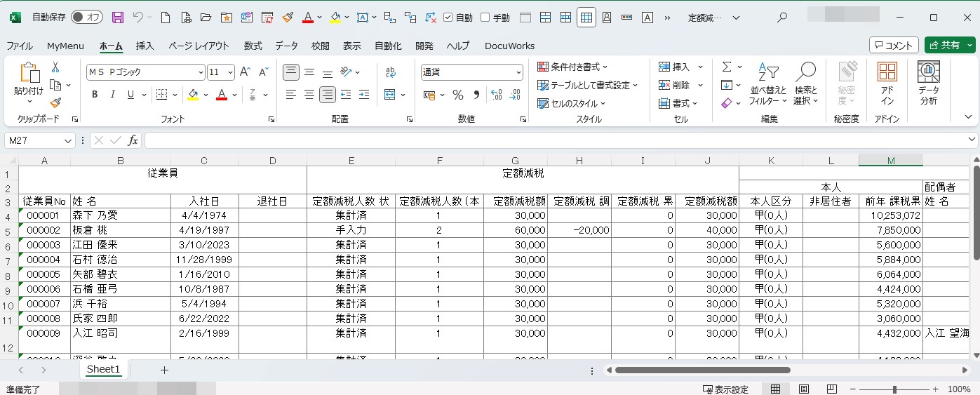Screen dimensions: 980x395
Task: Open the font size 11 dropdown
Action: pyautogui.click(x=230, y=72)
